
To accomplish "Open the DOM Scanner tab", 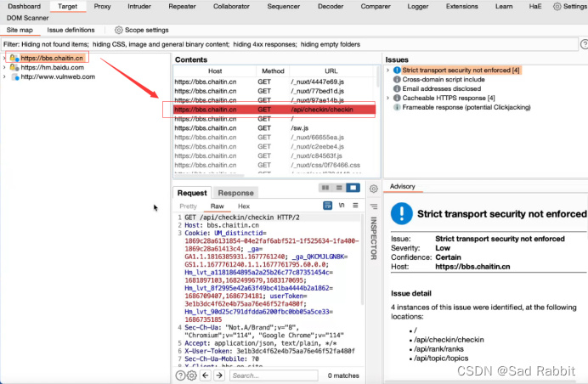I will 28,18.
